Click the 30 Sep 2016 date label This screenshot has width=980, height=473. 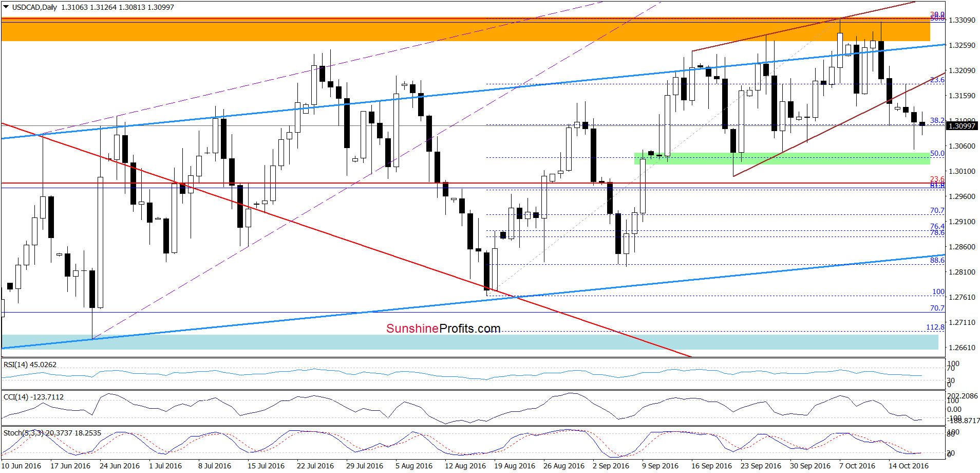[811, 466]
